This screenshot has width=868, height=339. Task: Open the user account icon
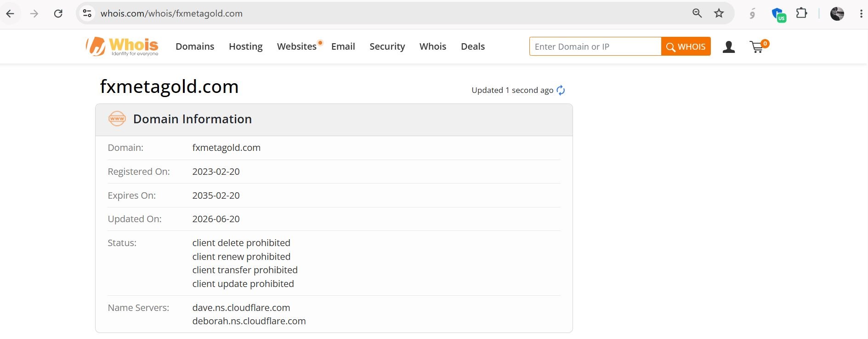click(729, 47)
